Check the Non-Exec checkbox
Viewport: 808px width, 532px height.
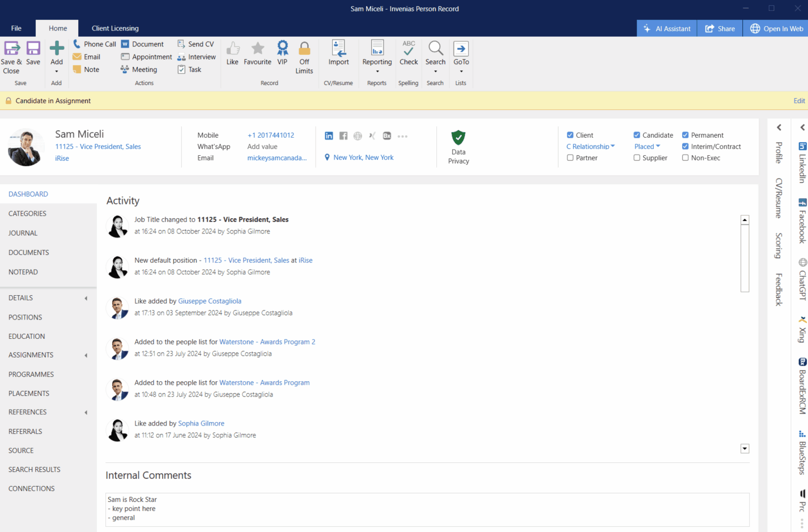[x=685, y=158]
